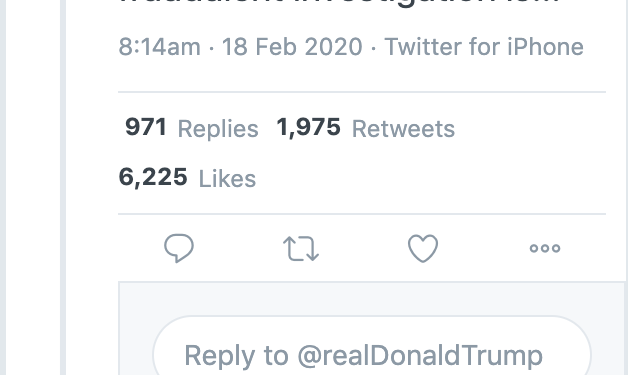
Task: Show the 6,225 likes count
Action: [153, 177]
